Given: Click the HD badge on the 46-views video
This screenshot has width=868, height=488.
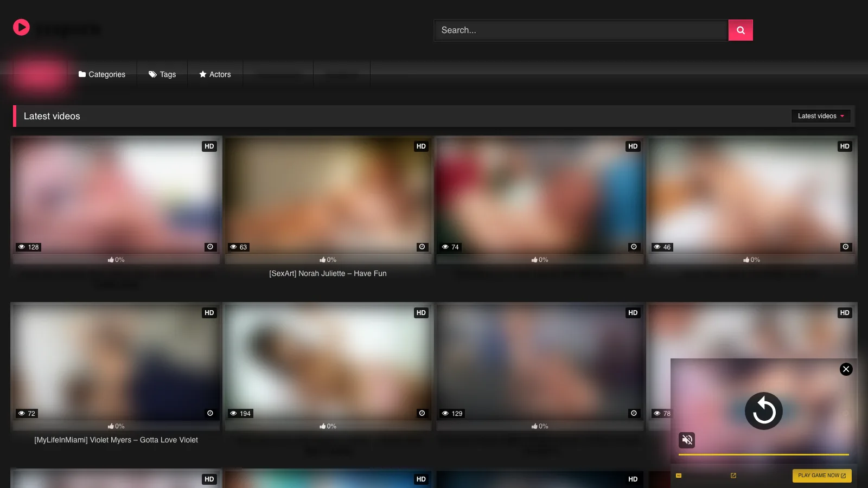Looking at the screenshot, I should tap(845, 146).
